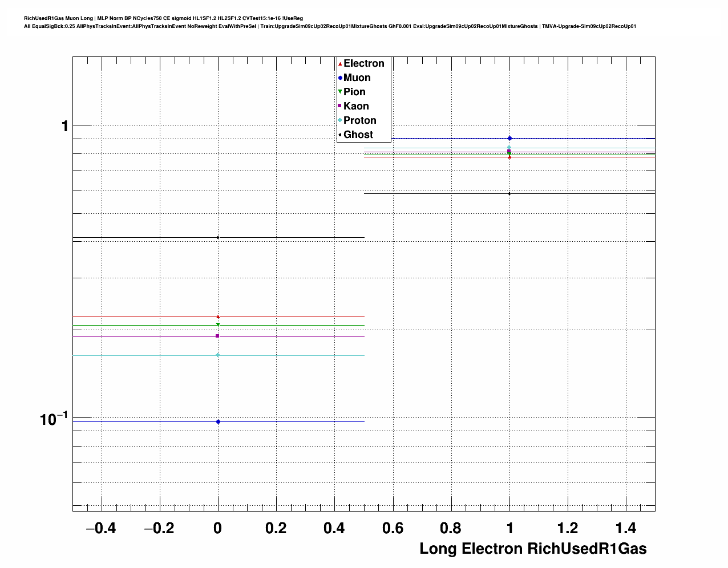Select the green Pion data point at x=0
The width and height of the screenshot is (728, 568).
[218, 325]
